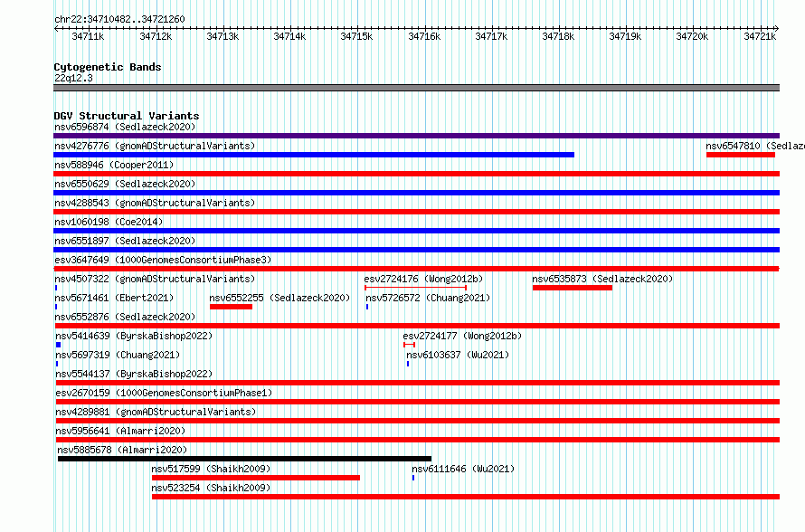Select the small blue nsv6103637 marker
805x532 pixels.
tap(408, 364)
